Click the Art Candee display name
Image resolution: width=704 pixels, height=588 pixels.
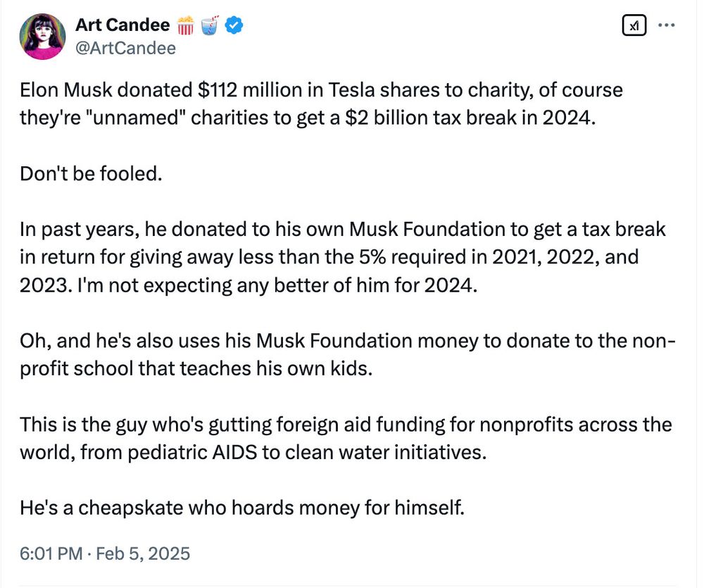click(122, 26)
